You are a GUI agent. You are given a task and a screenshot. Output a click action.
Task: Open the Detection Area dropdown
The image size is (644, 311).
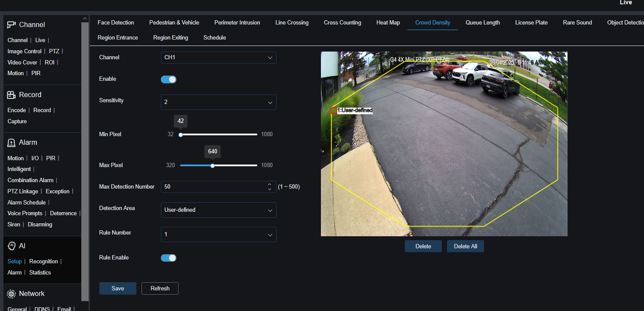pyautogui.click(x=219, y=210)
